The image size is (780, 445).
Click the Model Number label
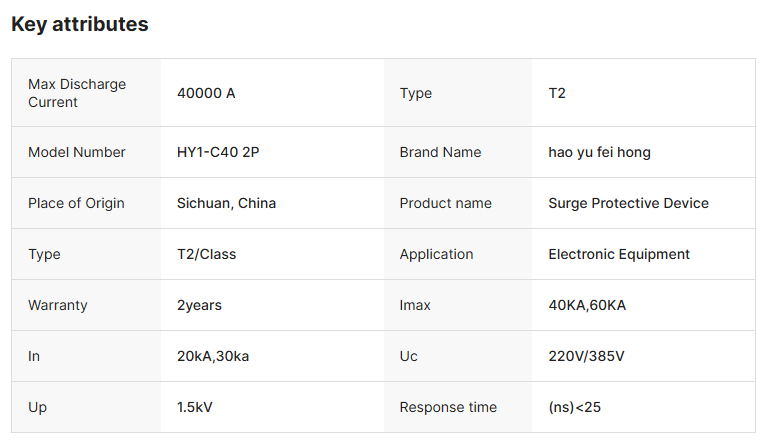(77, 152)
